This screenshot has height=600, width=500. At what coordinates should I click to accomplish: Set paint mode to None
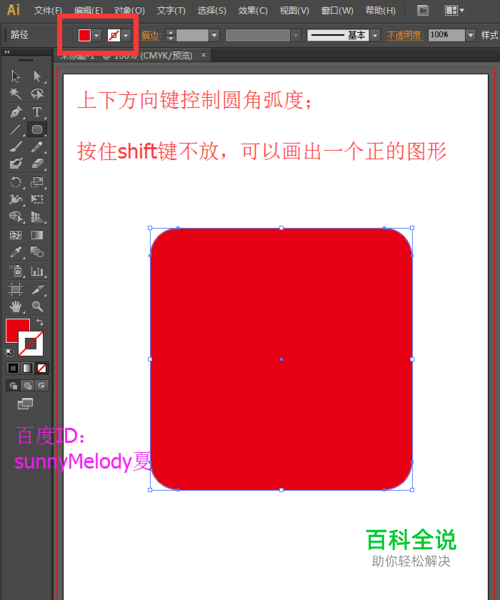42,368
